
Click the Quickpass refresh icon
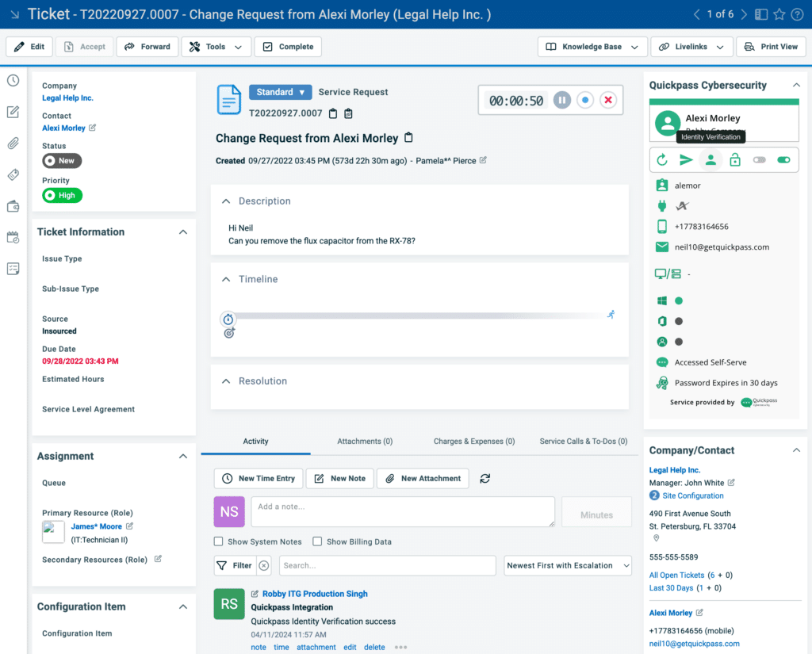(x=662, y=160)
